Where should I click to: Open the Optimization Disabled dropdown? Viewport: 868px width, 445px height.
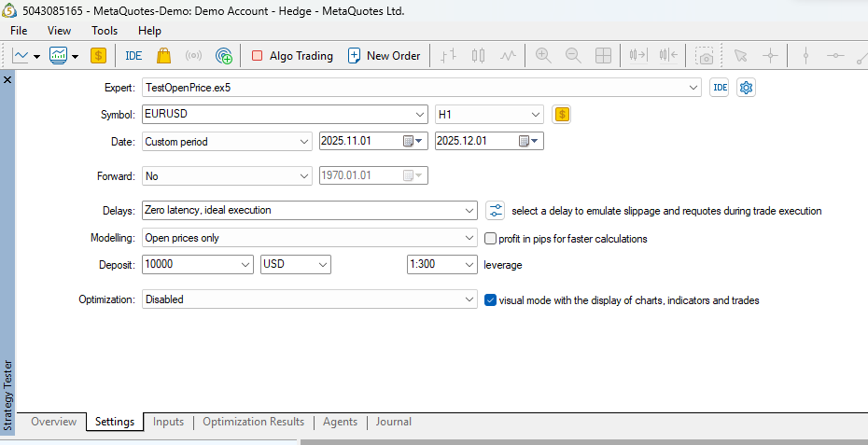click(310, 299)
